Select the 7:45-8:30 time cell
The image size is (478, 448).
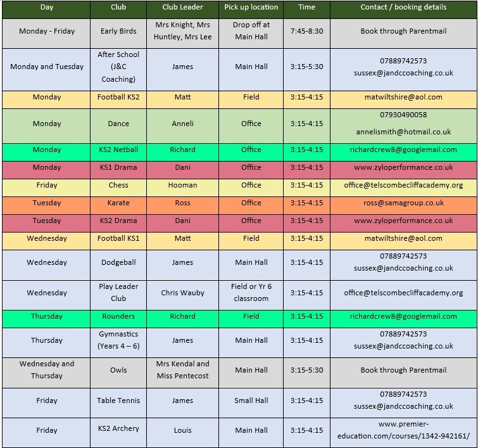306,31
